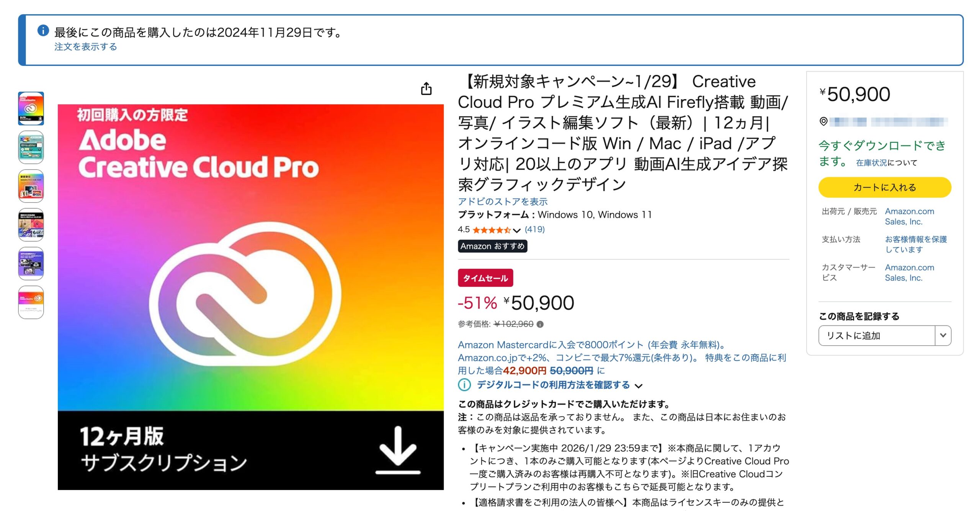Click お客様情報を保護しています link
The image size is (980, 511).
click(916, 244)
